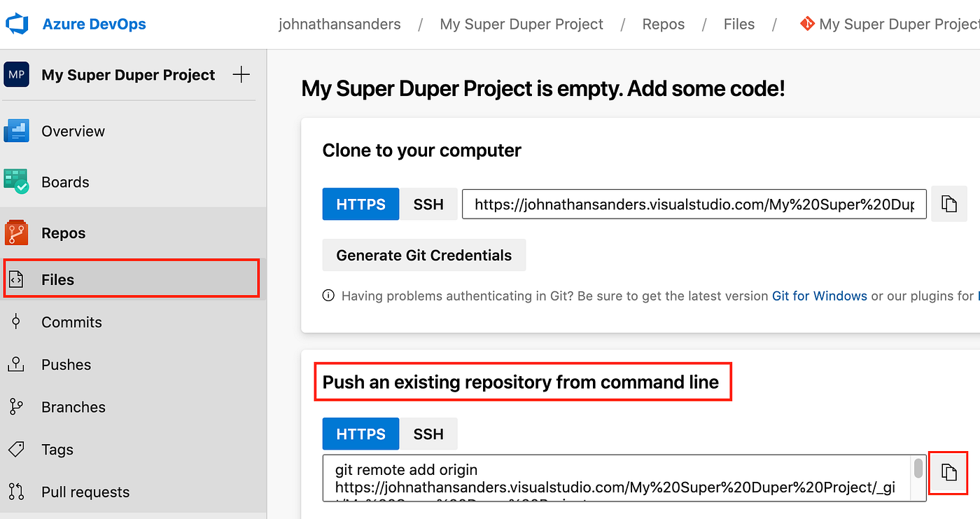Open the Overview icon in sidebar
Viewport: 980px width, 519px height.
[x=16, y=131]
